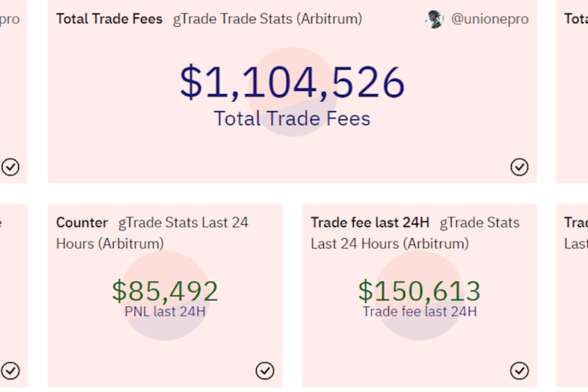Image resolution: width=588 pixels, height=392 pixels.
Task: Open gTrade Trade Stats (Arbitrum) query link
Action: pos(267,19)
